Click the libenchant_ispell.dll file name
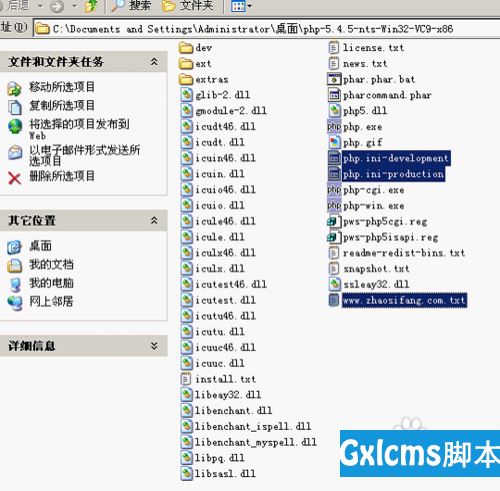This screenshot has width=500, height=491. click(253, 426)
